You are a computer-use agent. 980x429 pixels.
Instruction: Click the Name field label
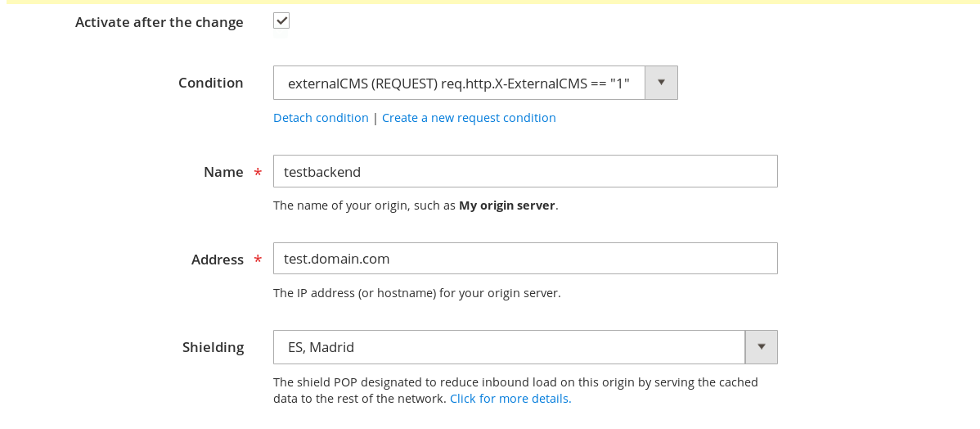(223, 172)
